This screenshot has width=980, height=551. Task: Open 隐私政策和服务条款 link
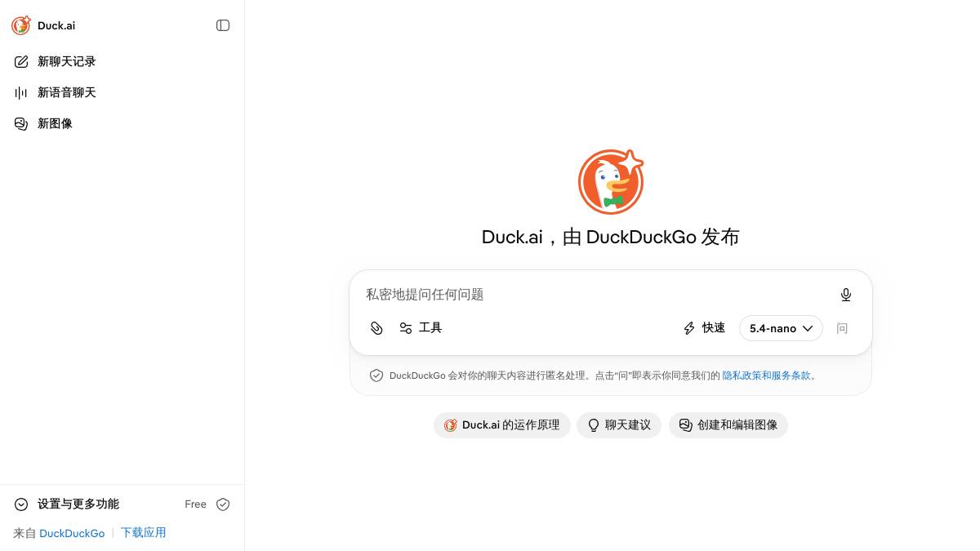(766, 375)
